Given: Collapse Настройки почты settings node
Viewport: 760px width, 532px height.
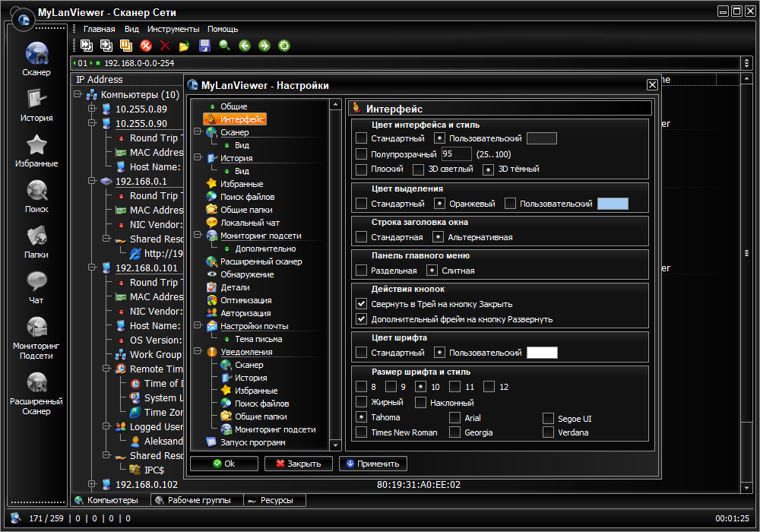Looking at the screenshot, I should coord(198,325).
